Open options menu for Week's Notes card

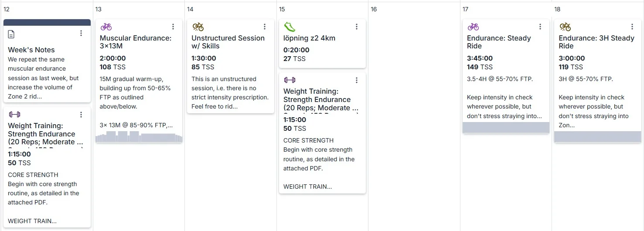(81, 34)
